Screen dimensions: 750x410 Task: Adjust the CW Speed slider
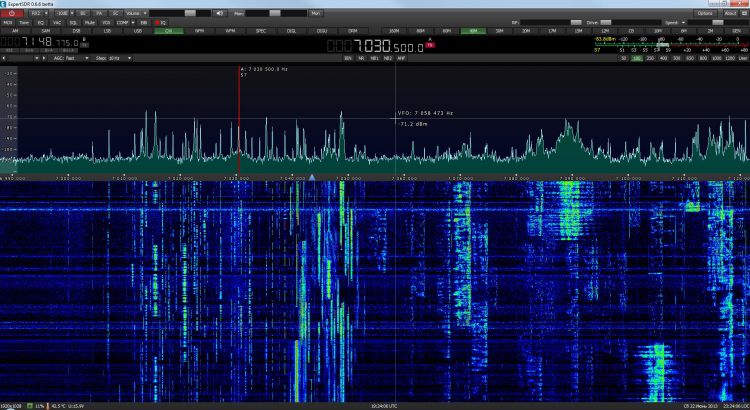pos(718,22)
